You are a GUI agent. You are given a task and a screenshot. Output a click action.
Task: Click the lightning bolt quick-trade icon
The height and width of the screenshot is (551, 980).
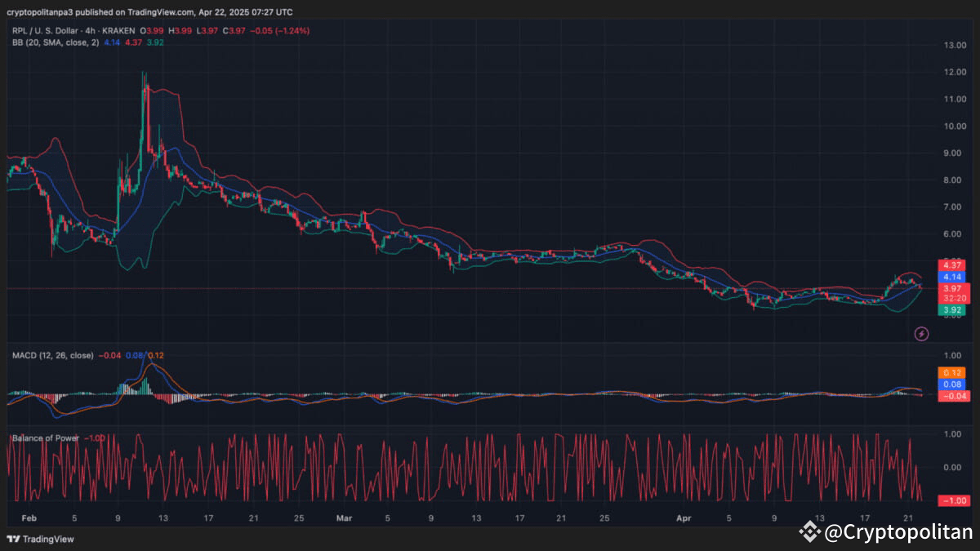[921, 333]
